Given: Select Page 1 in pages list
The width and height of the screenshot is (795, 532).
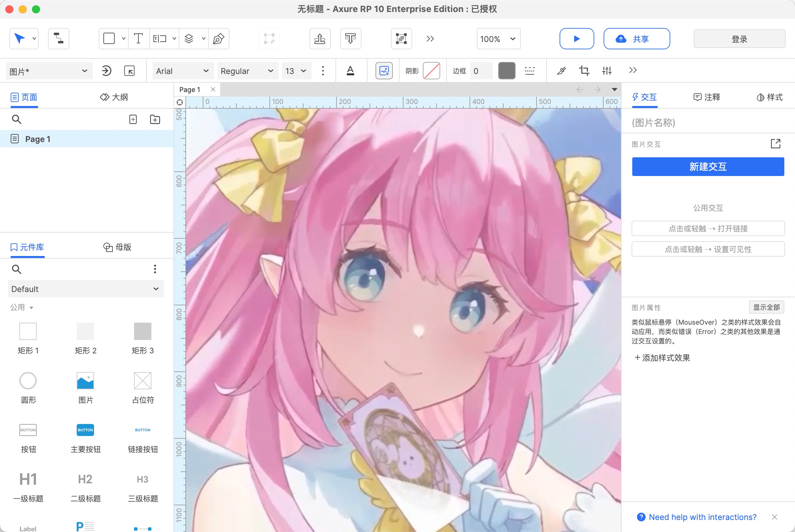Looking at the screenshot, I should click(87, 139).
